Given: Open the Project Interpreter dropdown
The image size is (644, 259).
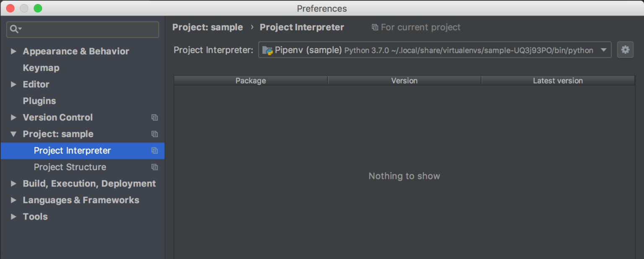Looking at the screenshot, I should coord(604,49).
